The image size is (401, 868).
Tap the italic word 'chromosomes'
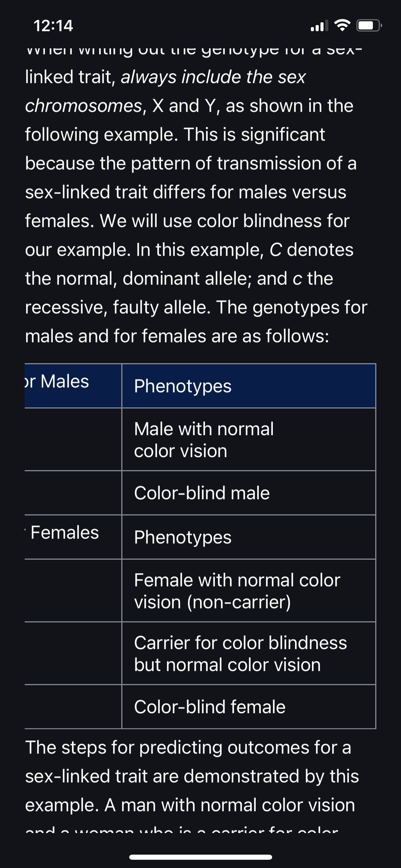[x=84, y=106]
